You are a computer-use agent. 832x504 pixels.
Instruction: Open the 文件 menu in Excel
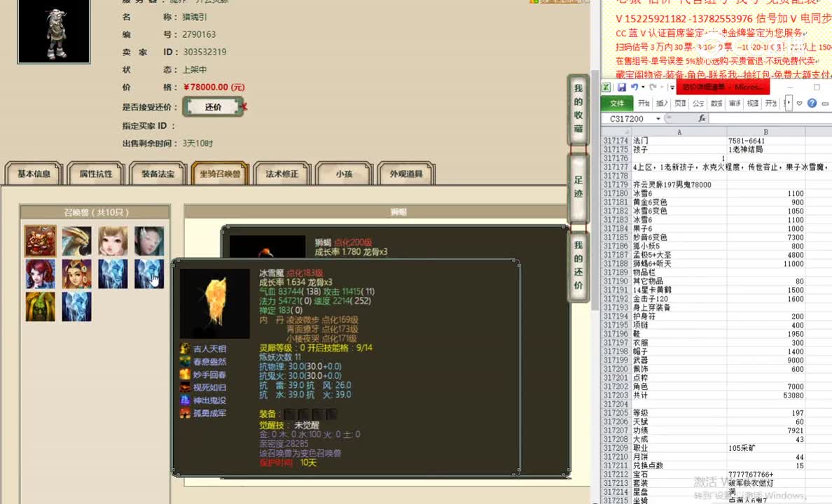pyautogui.click(x=616, y=103)
